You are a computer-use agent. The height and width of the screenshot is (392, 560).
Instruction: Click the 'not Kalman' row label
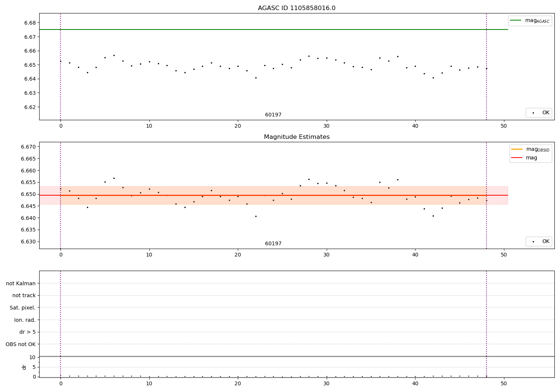21,283
